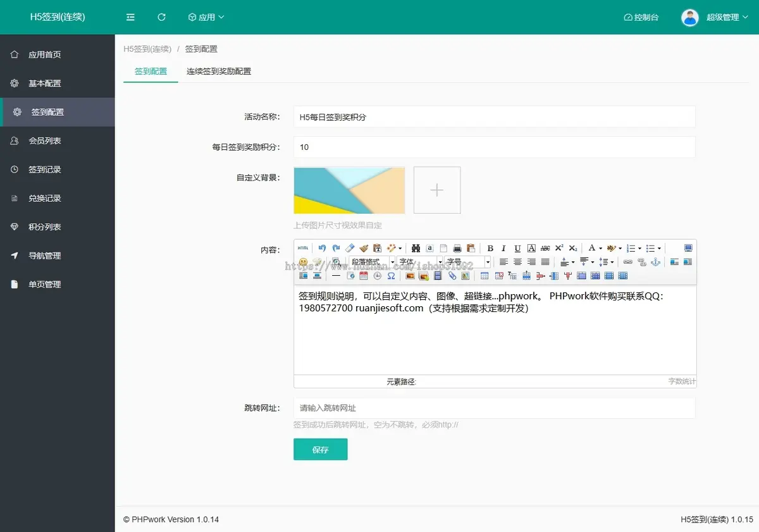Click the 跳转网址 input field

click(x=494, y=408)
